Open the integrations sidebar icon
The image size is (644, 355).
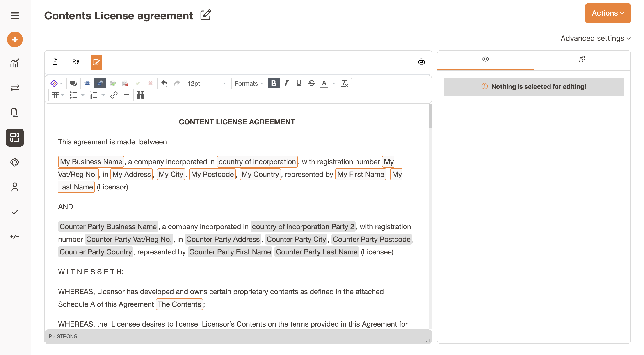click(15, 162)
